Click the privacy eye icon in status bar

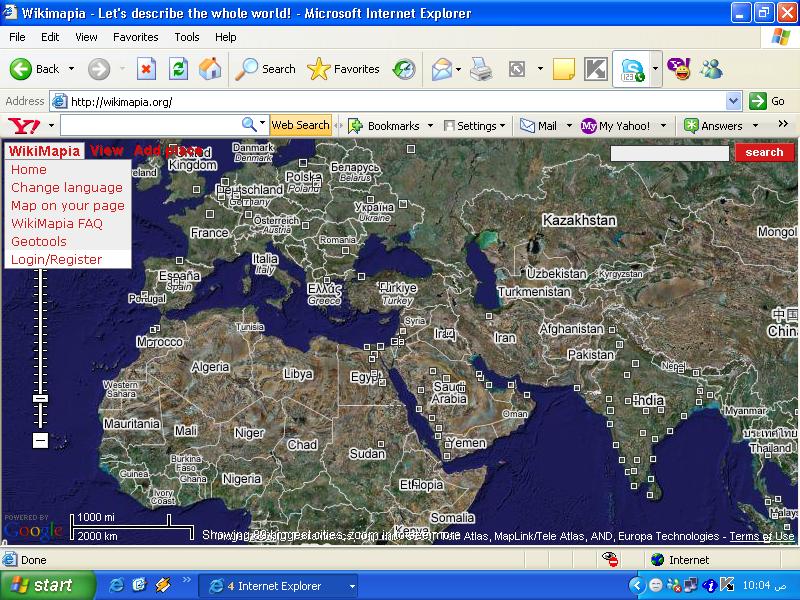point(610,560)
